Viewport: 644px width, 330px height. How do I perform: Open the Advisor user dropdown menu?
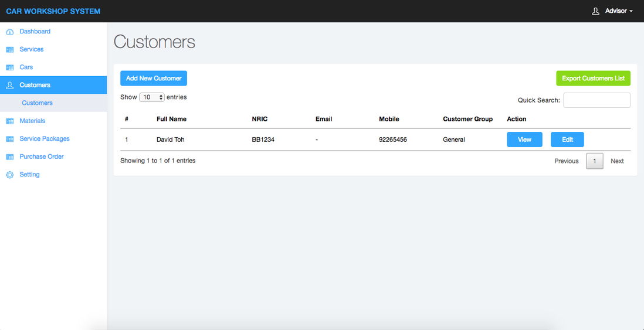click(x=619, y=11)
